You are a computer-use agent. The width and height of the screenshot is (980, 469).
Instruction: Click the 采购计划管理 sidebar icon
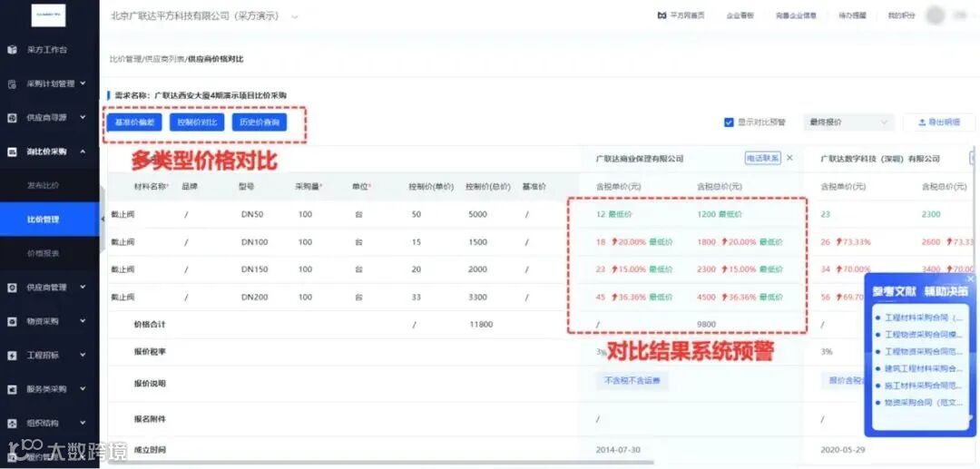point(12,83)
